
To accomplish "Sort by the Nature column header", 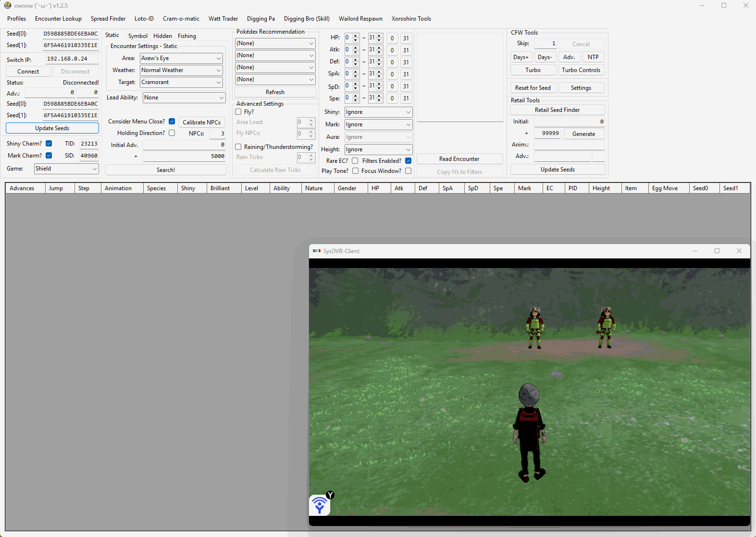I will [x=317, y=188].
